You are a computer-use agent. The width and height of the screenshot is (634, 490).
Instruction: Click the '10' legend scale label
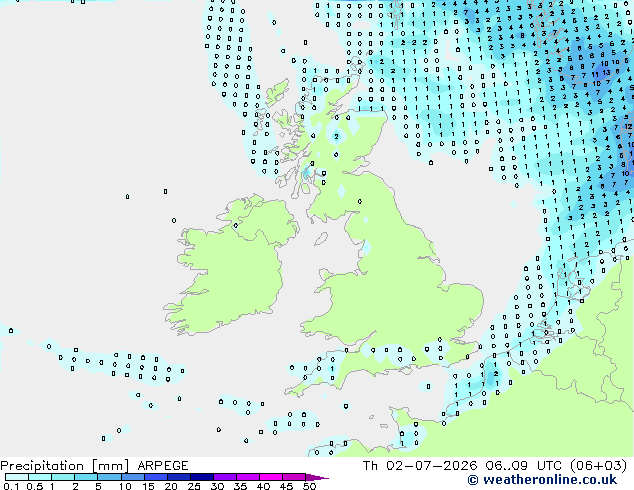(x=125, y=486)
